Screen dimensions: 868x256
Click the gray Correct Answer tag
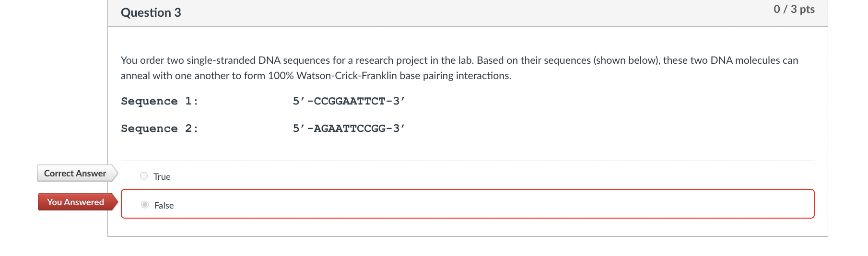pos(75,174)
